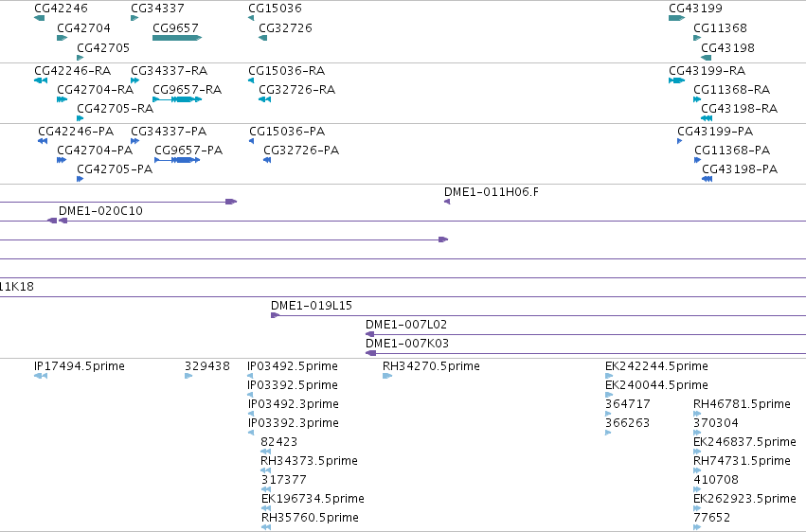Click the DME1-007L02 clone end arrow
Viewport: 806px width, 532px height.
(x=370, y=334)
